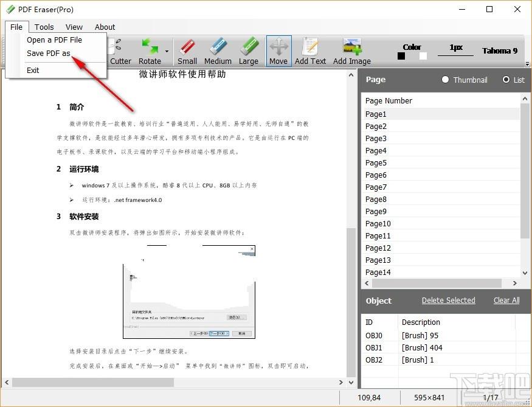
Task: Click the Cutter tool
Action: tap(120, 51)
